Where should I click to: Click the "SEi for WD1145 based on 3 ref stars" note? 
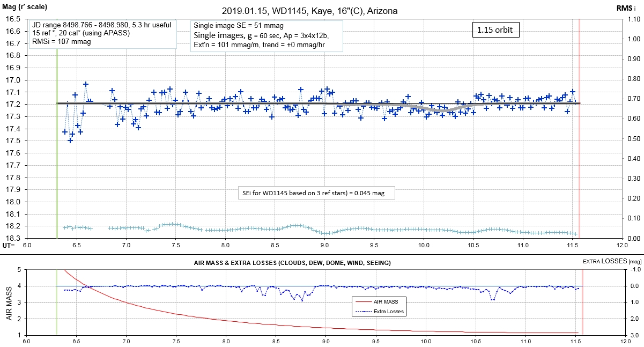click(x=316, y=193)
